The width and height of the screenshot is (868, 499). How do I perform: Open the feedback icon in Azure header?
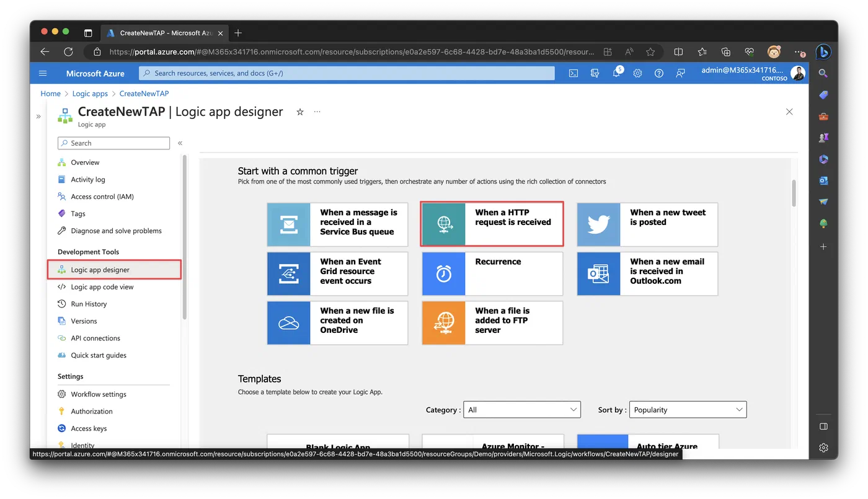(x=680, y=73)
